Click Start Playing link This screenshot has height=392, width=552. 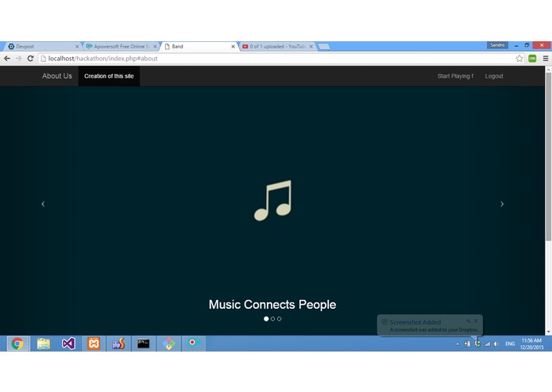click(x=455, y=76)
